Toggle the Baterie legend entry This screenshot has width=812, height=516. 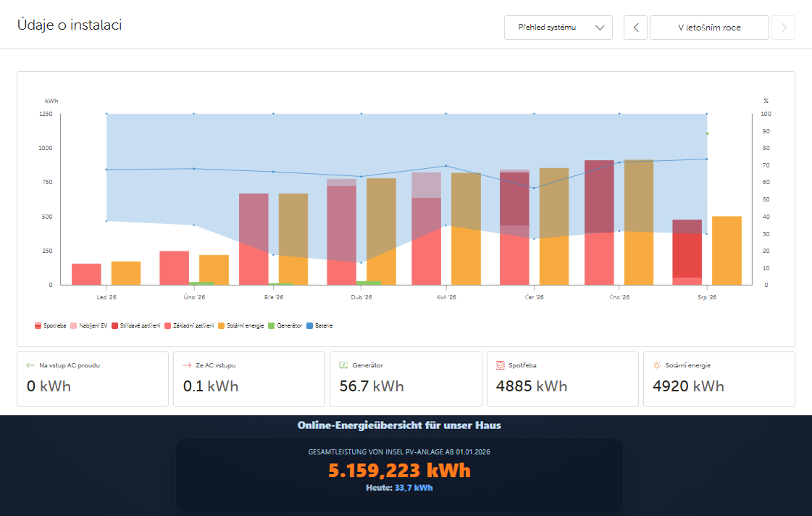[319, 326]
